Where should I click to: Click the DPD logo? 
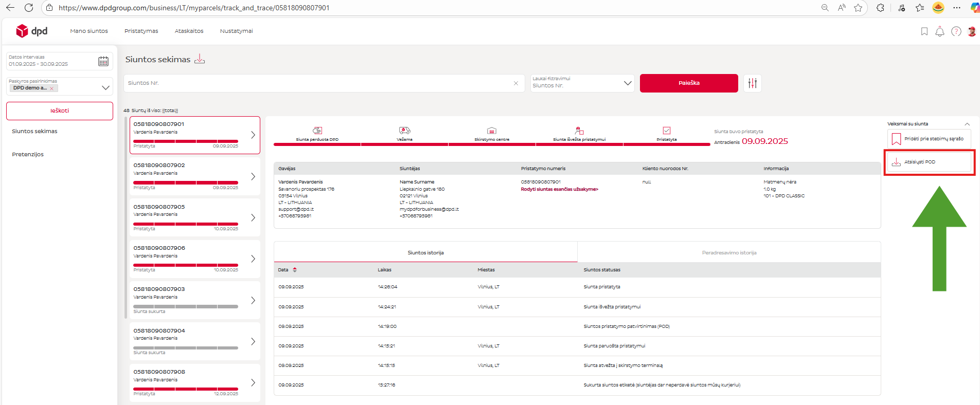pos(32,31)
